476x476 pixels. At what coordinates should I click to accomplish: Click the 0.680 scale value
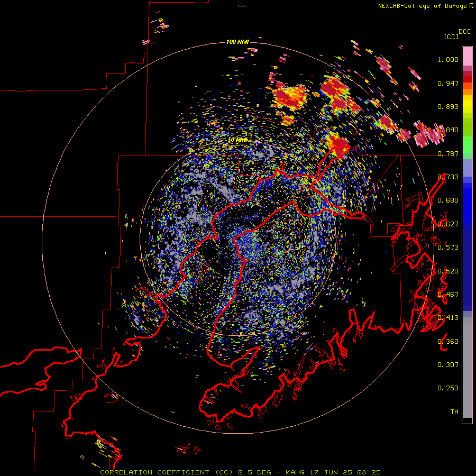(x=448, y=200)
